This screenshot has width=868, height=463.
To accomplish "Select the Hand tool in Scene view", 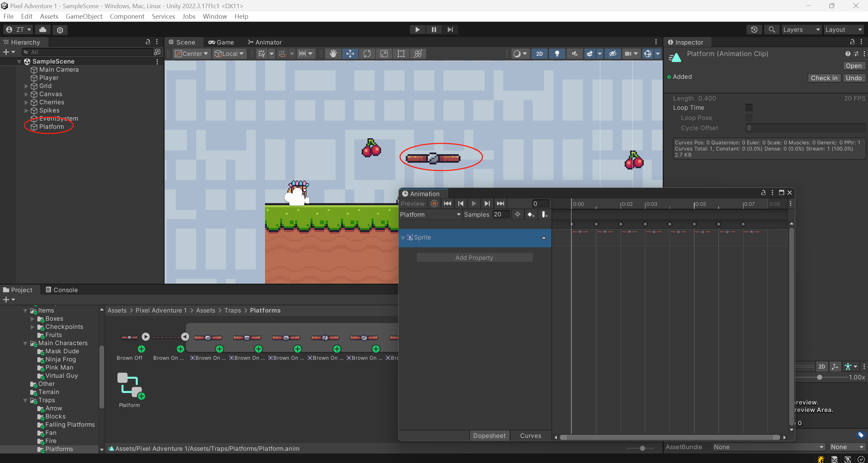I will click(333, 53).
